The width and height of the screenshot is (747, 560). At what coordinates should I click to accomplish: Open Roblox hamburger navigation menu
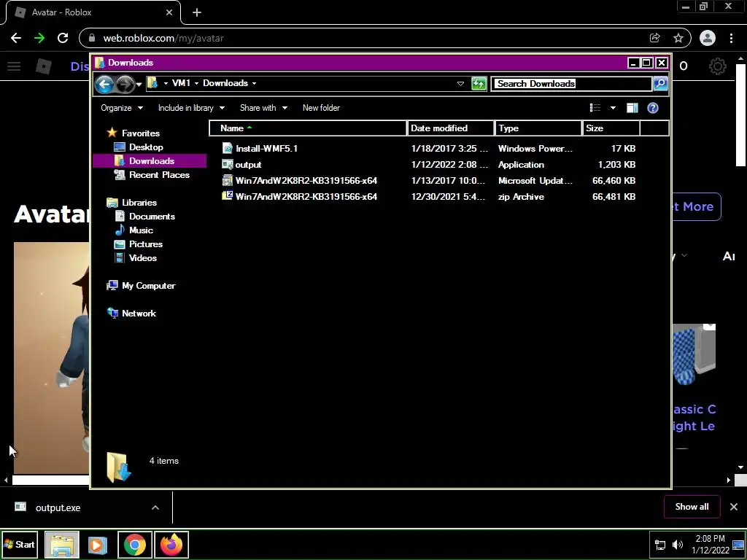[14, 66]
